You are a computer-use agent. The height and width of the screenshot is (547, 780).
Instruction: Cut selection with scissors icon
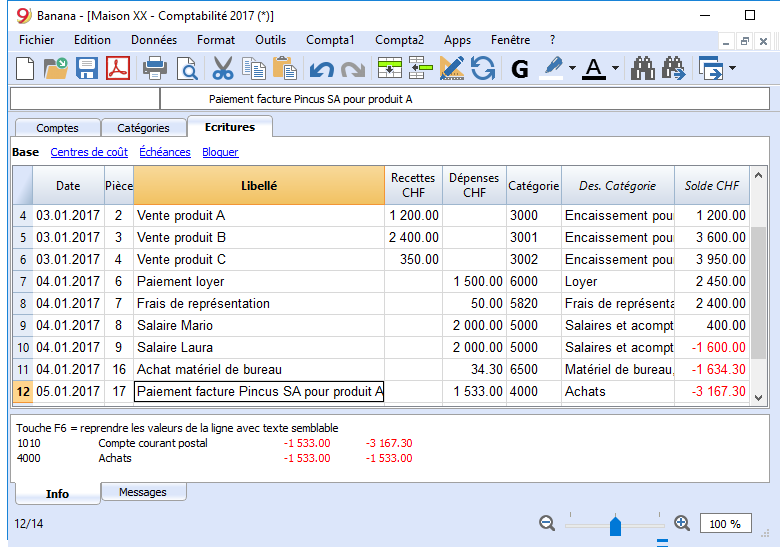point(222,68)
